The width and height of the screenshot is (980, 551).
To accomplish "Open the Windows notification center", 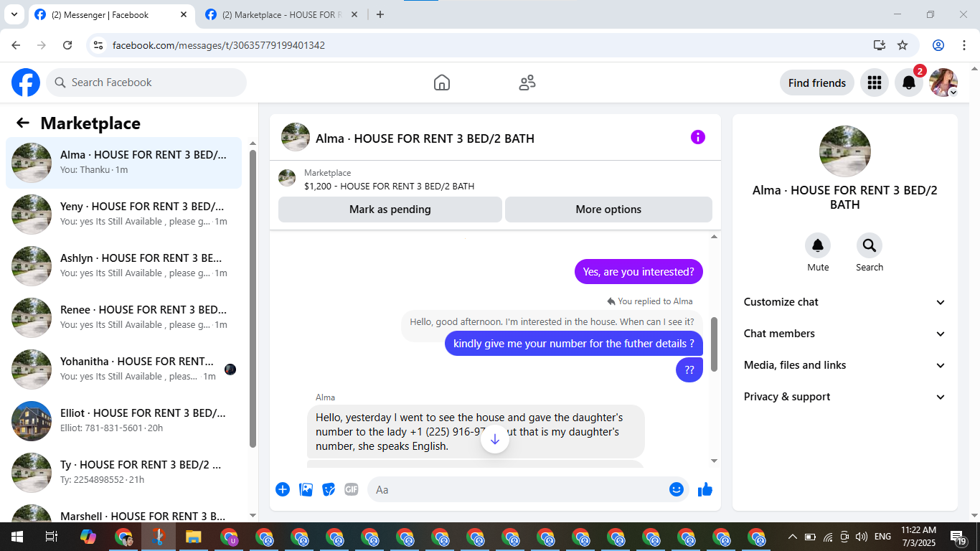I will click(x=958, y=537).
